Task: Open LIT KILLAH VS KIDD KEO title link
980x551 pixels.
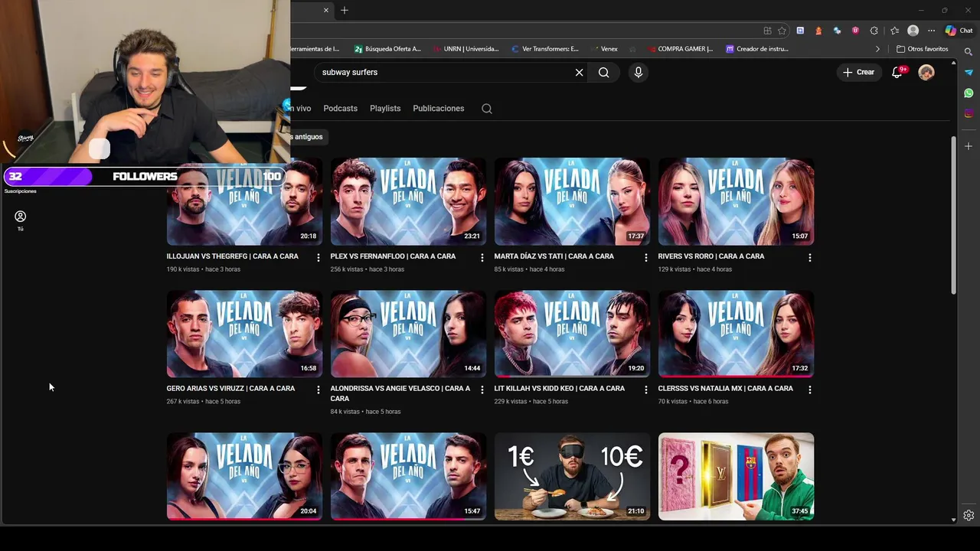Action: tap(559, 389)
